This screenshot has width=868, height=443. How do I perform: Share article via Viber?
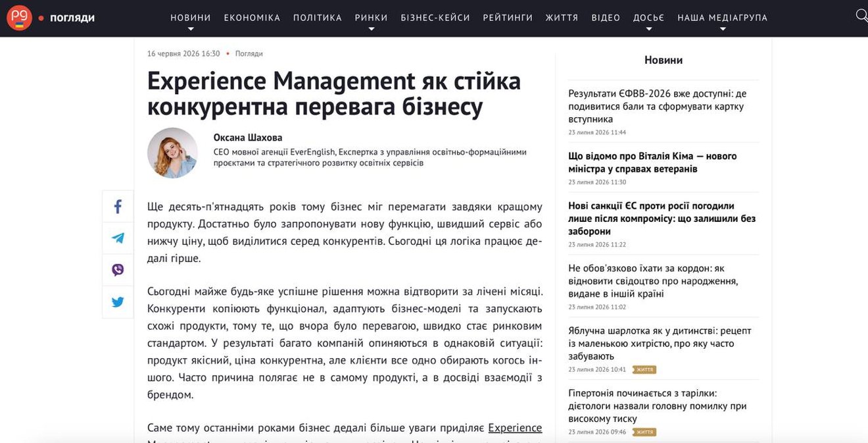point(118,270)
